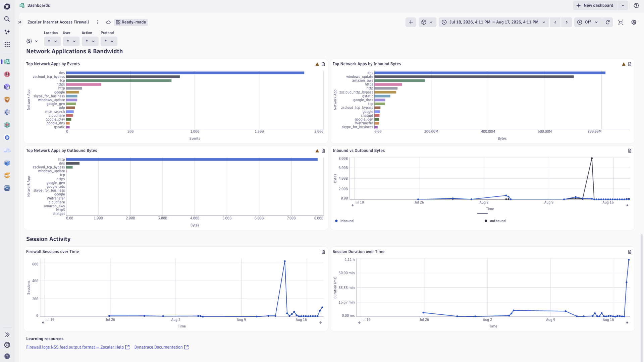Pan Firewall Sessions chart right
This screenshot has width=644, height=362.
tap(320, 322)
